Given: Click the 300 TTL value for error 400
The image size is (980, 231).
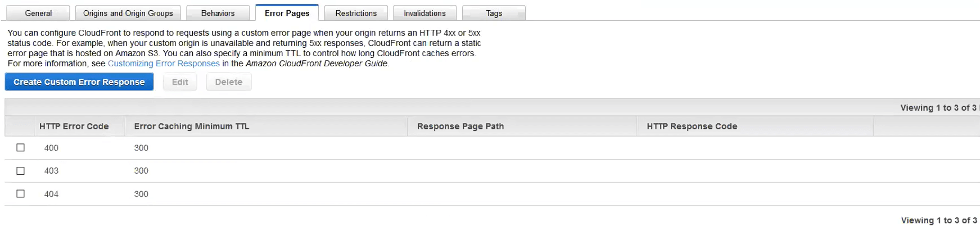Looking at the screenshot, I should click(141, 148).
